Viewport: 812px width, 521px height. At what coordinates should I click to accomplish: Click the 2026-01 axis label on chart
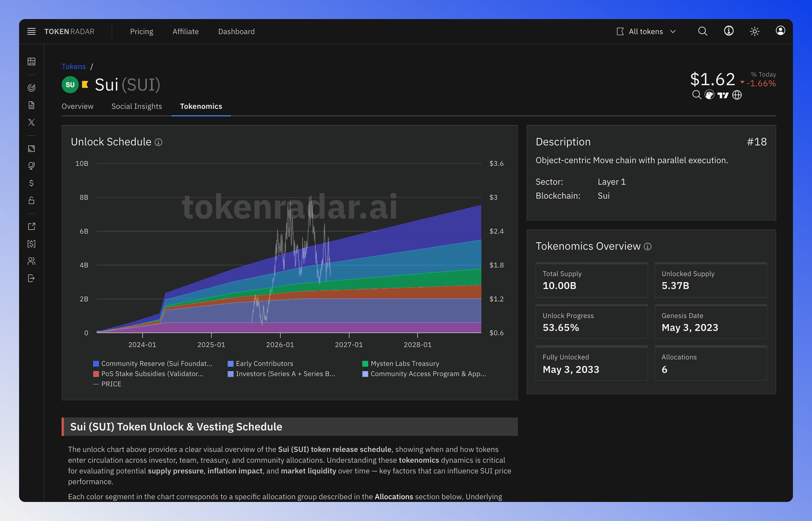280,345
